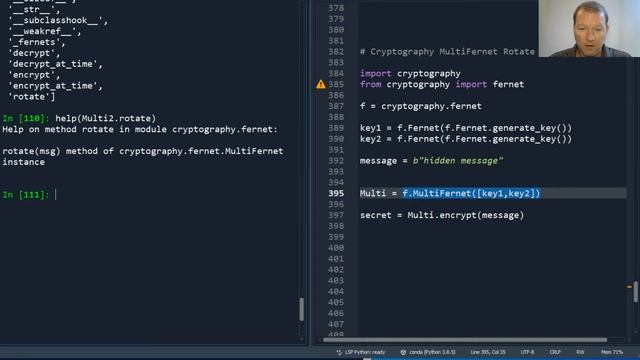
Task: Click the LSP Python status icon
Action: click(x=339, y=352)
